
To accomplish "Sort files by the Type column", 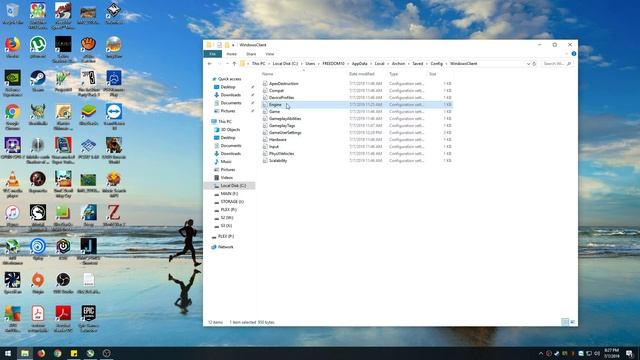I will coord(393,74).
